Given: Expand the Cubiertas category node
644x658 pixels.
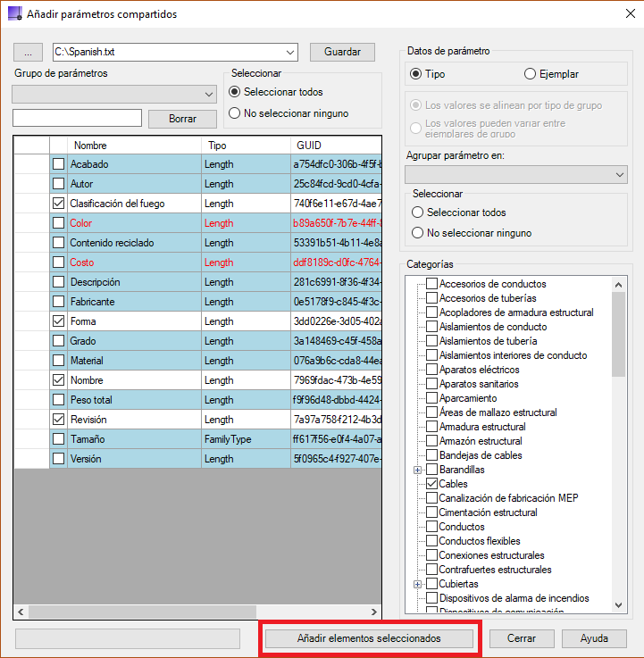Looking at the screenshot, I should [x=417, y=584].
